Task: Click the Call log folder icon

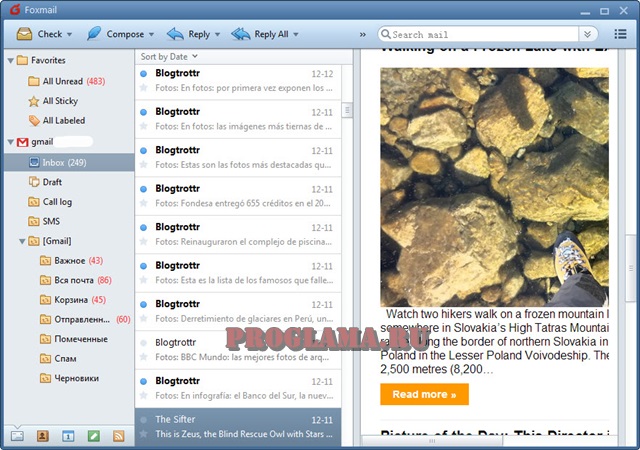Action: (x=34, y=202)
